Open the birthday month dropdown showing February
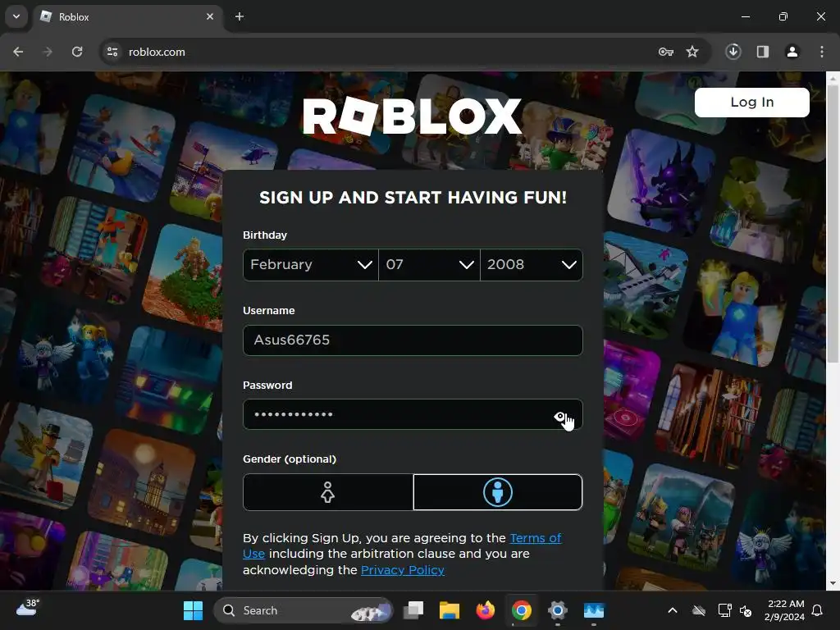Viewport: 840px width, 630px height. point(311,265)
